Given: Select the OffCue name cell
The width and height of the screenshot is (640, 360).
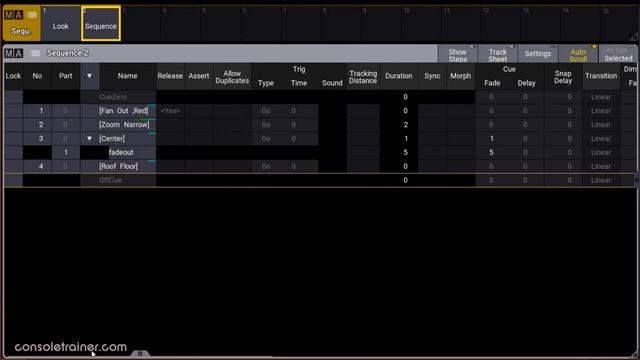Looking at the screenshot, I should [x=118, y=180].
